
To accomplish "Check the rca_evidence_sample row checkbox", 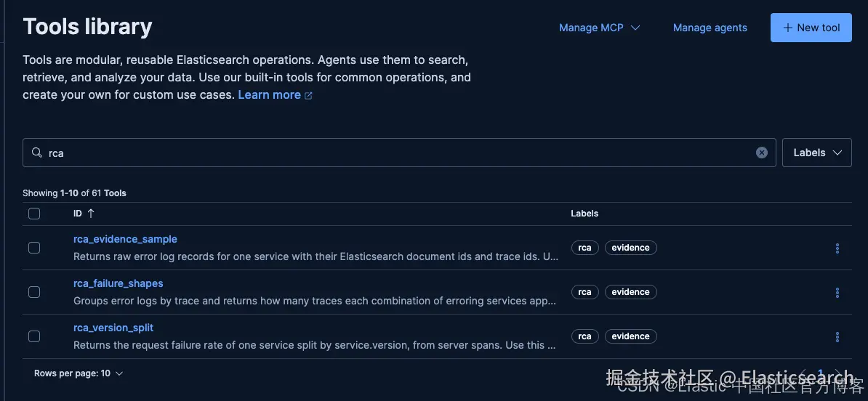I will pos(34,248).
